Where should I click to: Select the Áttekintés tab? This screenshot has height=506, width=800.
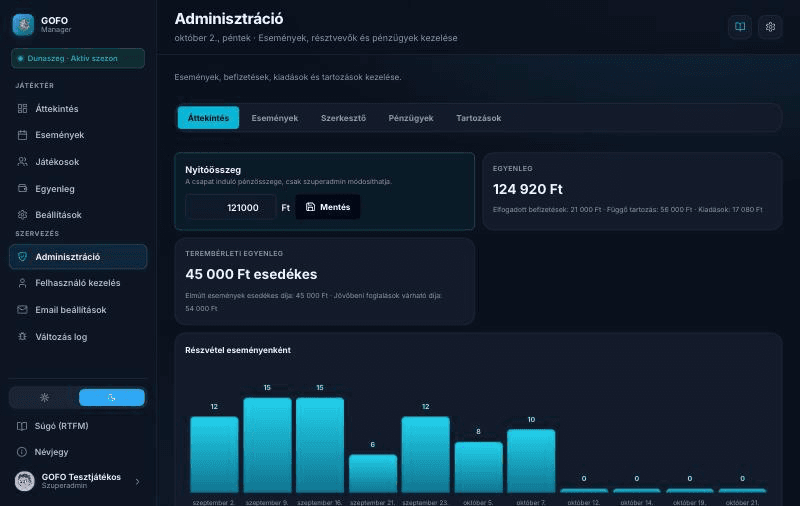click(208, 118)
